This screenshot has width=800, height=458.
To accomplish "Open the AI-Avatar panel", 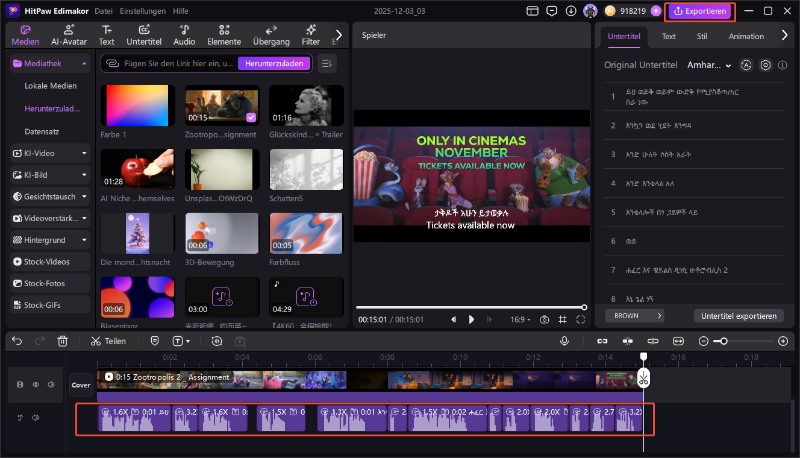I will pyautogui.click(x=67, y=35).
